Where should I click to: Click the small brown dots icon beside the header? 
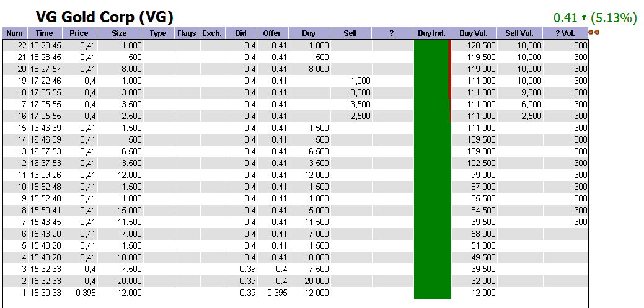[593, 32]
